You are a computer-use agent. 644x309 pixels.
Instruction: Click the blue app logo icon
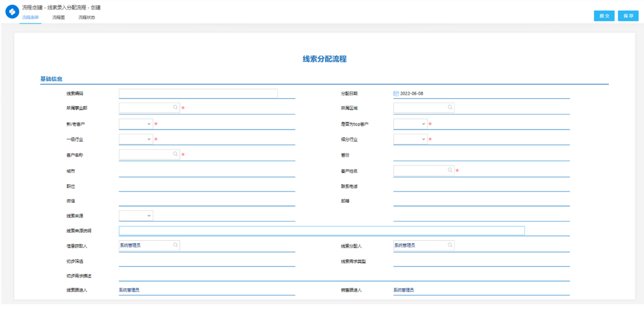(x=12, y=12)
